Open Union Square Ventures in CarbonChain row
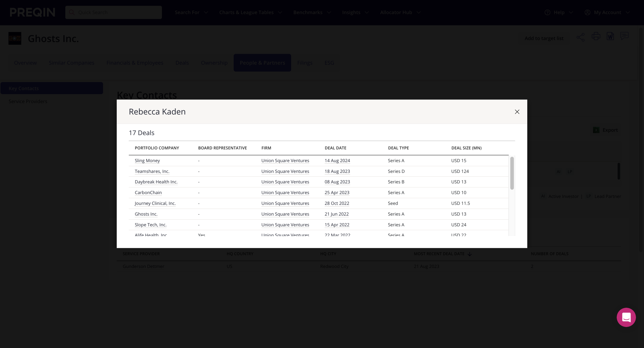This screenshot has height=348, width=644. point(285,192)
